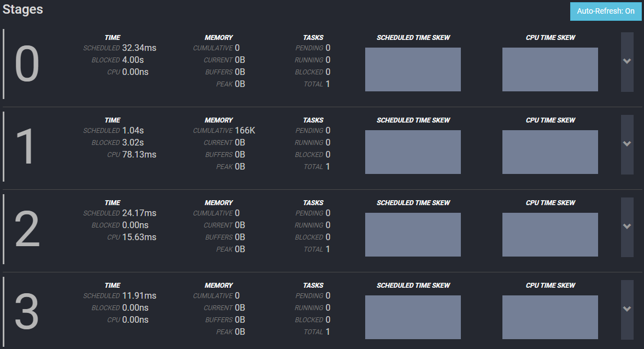Click stage 2 CPU Time Skew chart
Image resolution: width=644 pixels, height=349 pixels.
point(550,235)
